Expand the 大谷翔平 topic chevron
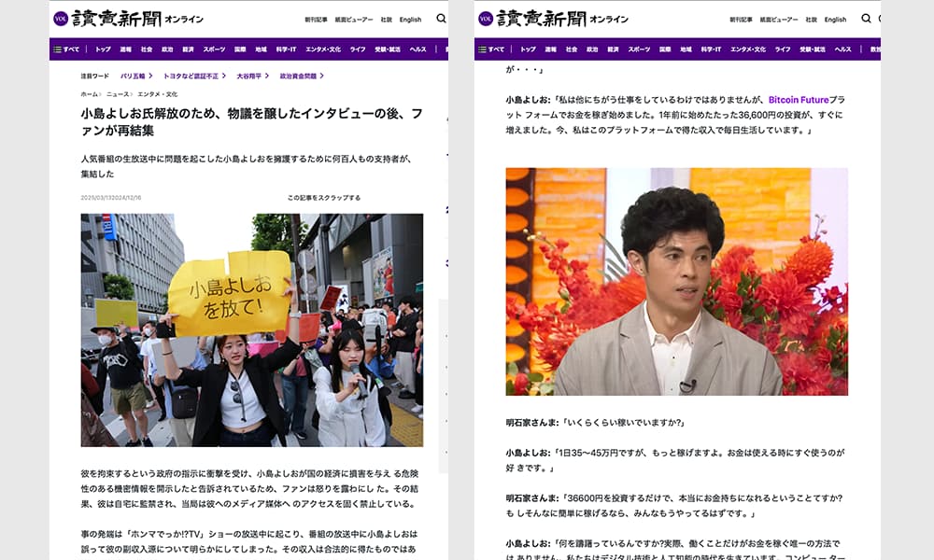Viewport: 934px width, 560px height. coord(267,76)
